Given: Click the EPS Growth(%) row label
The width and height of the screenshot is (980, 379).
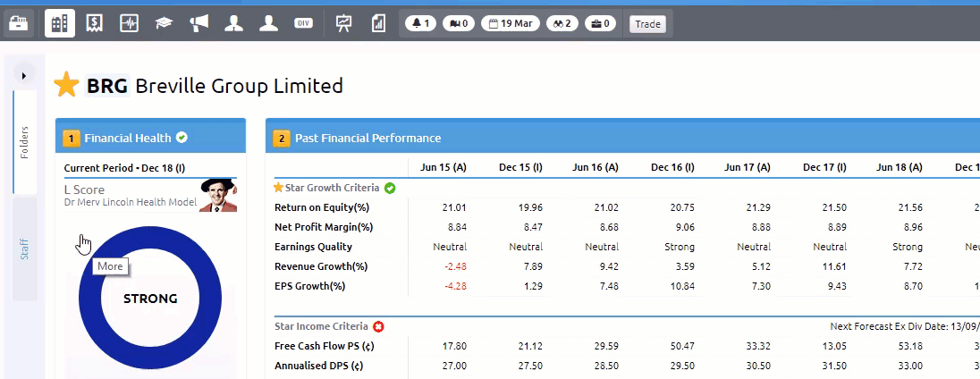Looking at the screenshot, I should (x=310, y=287).
